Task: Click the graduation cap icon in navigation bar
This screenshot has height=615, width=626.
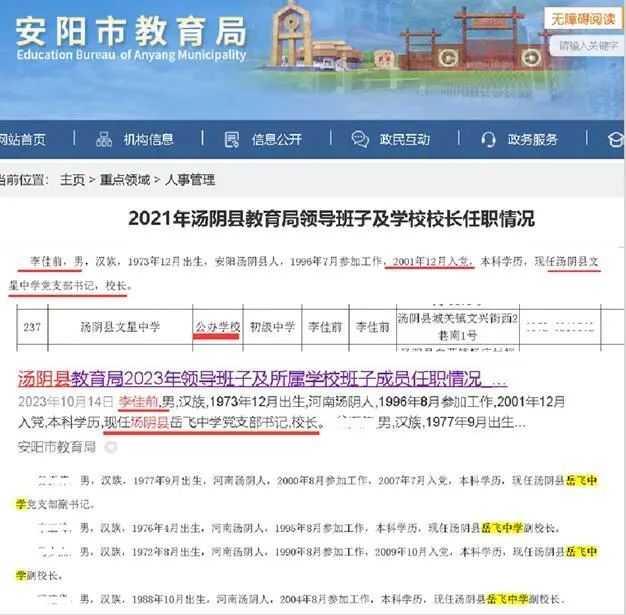Action: [x=615, y=139]
